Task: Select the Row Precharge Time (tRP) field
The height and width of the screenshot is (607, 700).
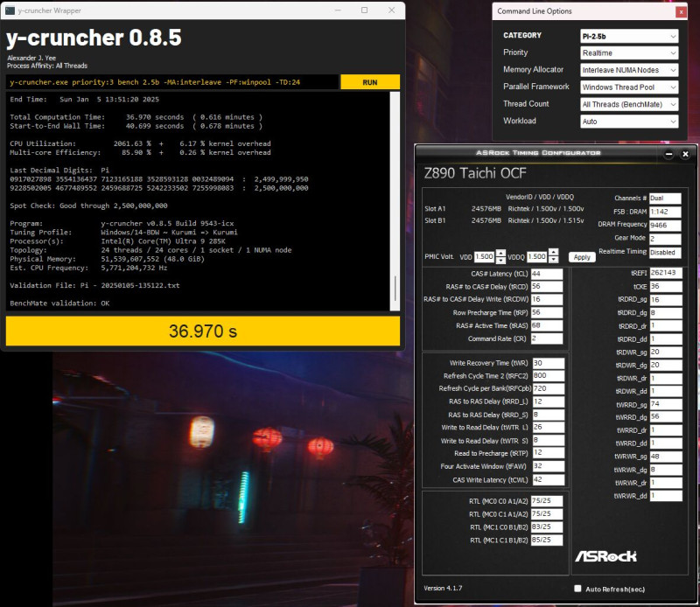Action: coord(546,312)
